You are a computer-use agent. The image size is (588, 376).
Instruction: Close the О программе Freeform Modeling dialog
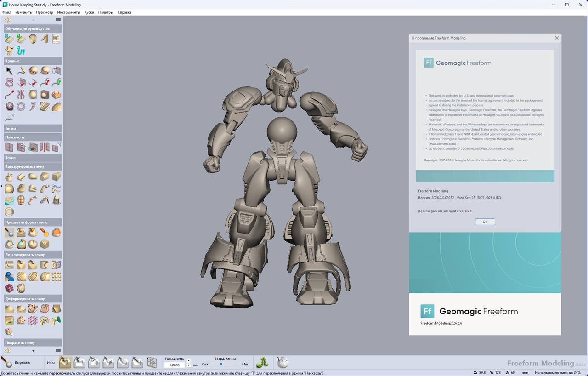click(x=557, y=38)
